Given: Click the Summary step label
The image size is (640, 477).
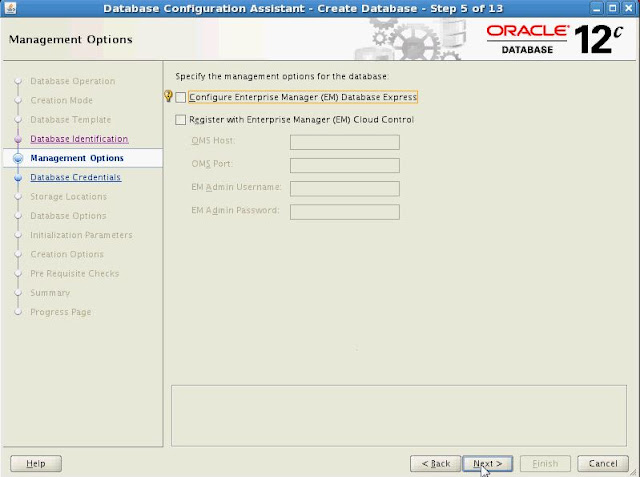Looking at the screenshot, I should (x=50, y=293).
